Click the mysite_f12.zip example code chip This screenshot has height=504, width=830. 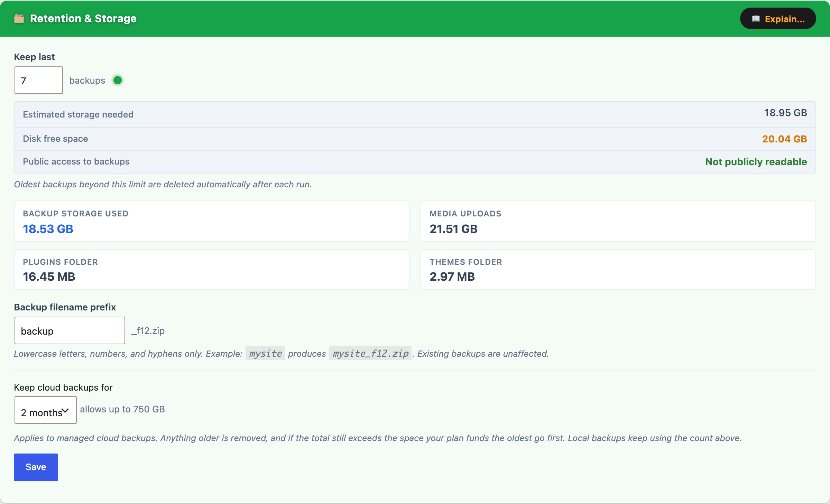[370, 353]
